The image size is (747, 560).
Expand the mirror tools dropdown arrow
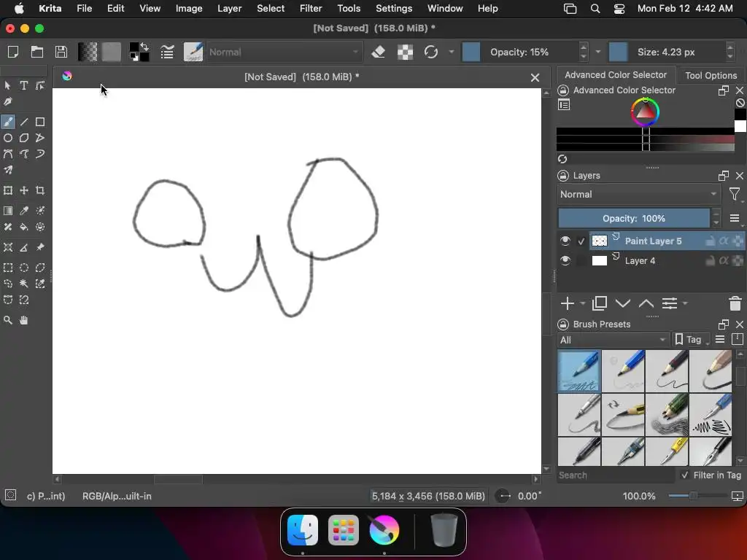(451, 52)
